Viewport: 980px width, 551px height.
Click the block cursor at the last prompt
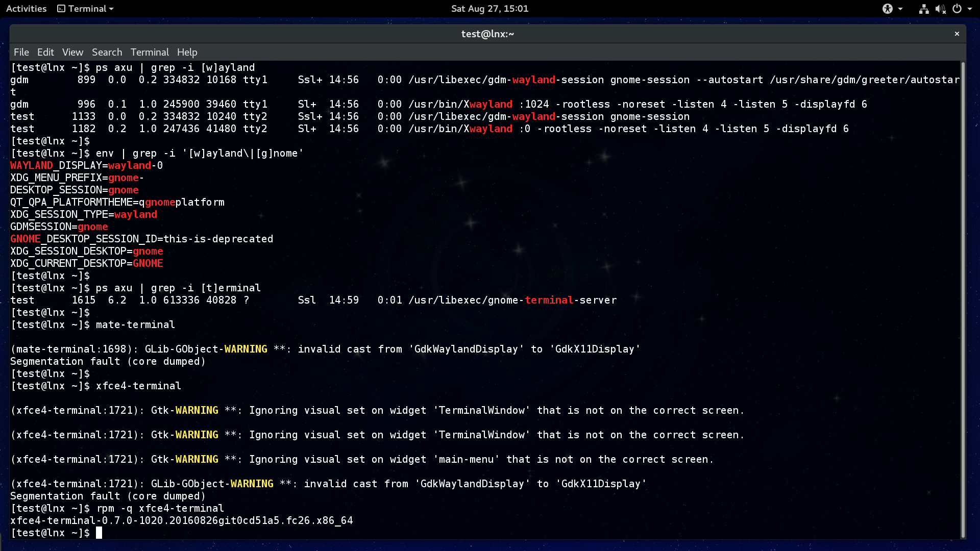click(99, 533)
